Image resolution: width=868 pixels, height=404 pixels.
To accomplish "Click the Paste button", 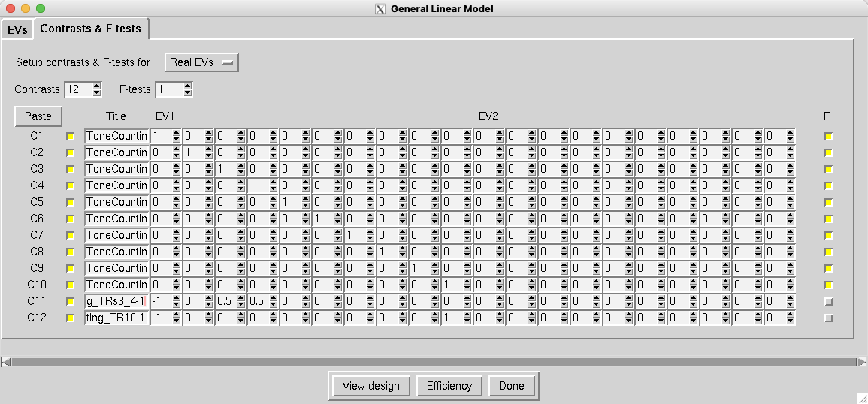I will pyautogui.click(x=38, y=116).
